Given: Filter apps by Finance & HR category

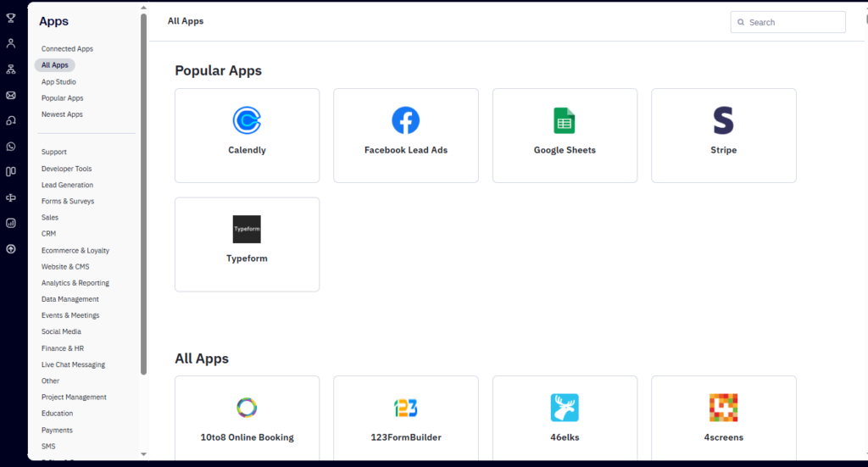Looking at the screenshot, I should tap(63, 348).
